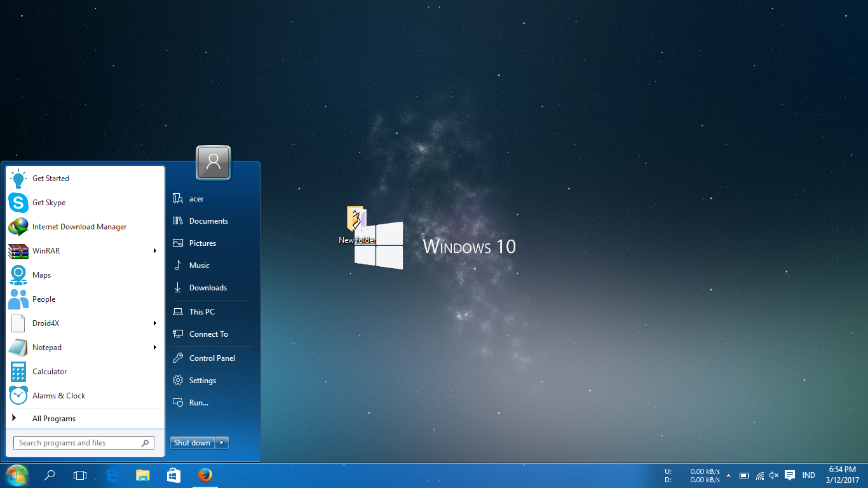Open the arrow menu beside Shut down

[x=222, y=443]
